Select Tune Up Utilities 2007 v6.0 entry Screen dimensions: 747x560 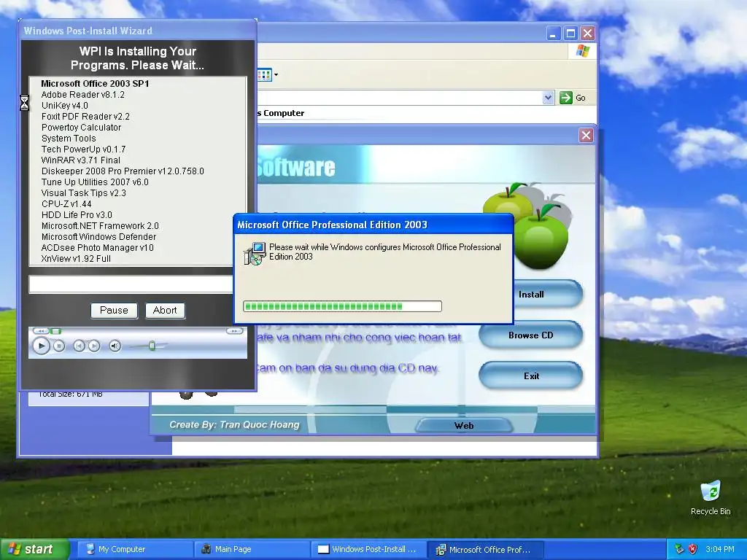95,182
